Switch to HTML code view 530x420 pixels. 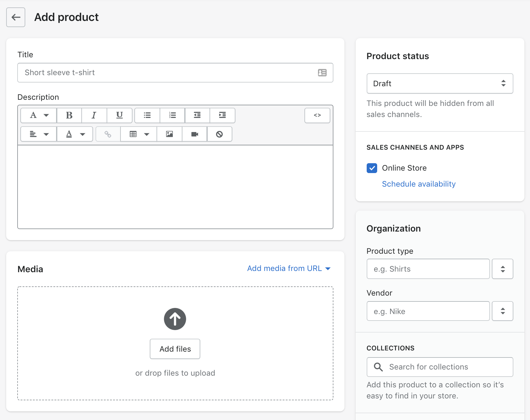[x=317, y=115]
